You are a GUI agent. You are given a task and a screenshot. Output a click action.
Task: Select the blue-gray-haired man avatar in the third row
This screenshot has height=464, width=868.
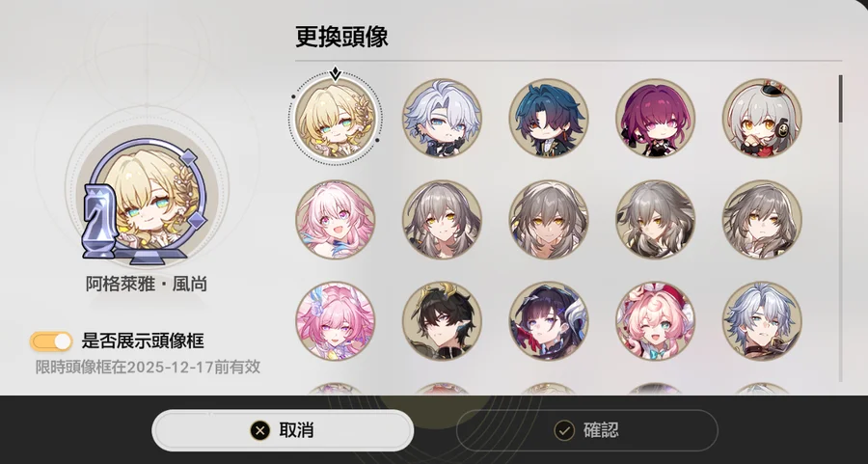point(762,321)
